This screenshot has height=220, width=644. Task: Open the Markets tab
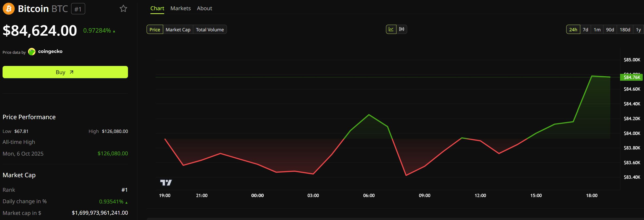(181, 8)
